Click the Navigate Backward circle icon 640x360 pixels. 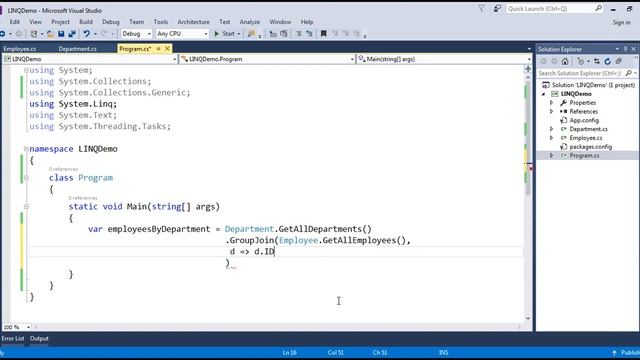(2, 34)
